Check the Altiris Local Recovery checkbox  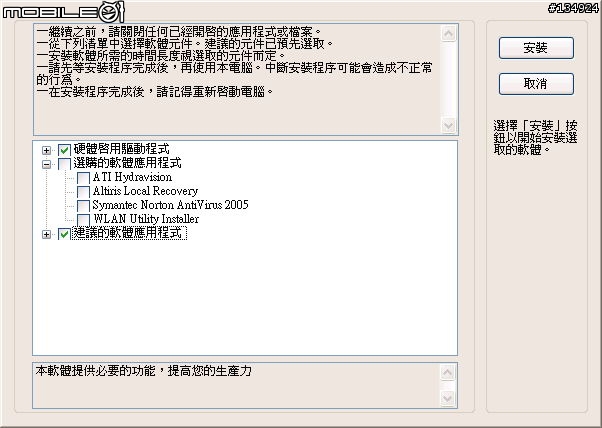pyautogui.click(x=83, y=192)
